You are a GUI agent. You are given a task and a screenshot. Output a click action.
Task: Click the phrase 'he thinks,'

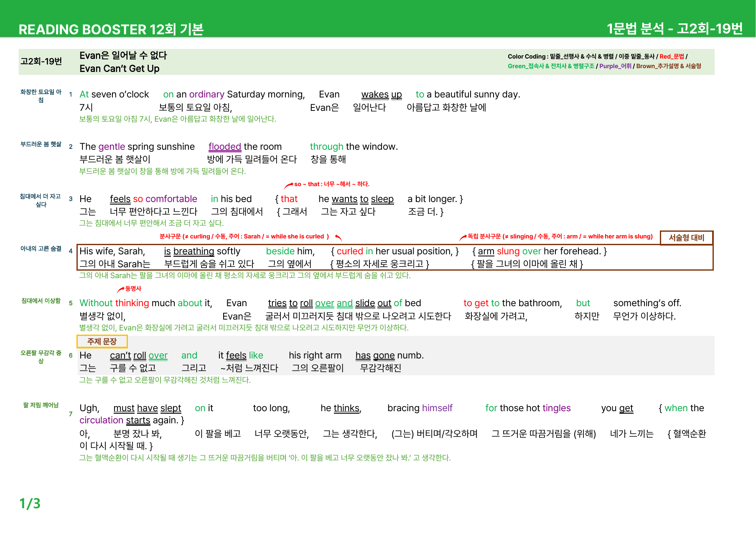coord(341,408)
